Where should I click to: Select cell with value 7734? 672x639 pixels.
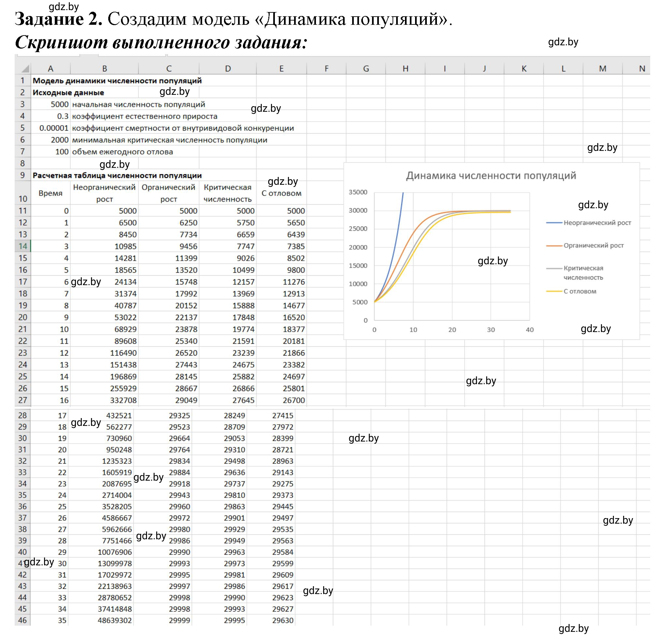169,234
